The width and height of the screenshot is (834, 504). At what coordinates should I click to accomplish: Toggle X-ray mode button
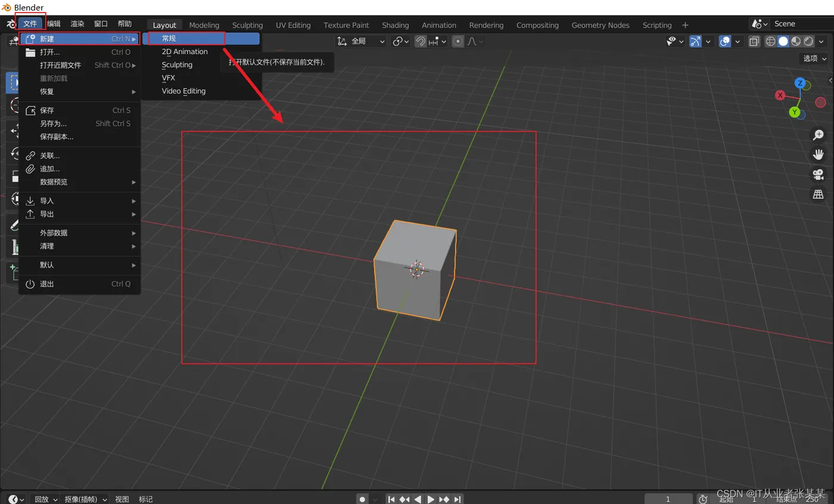(754, 41)
